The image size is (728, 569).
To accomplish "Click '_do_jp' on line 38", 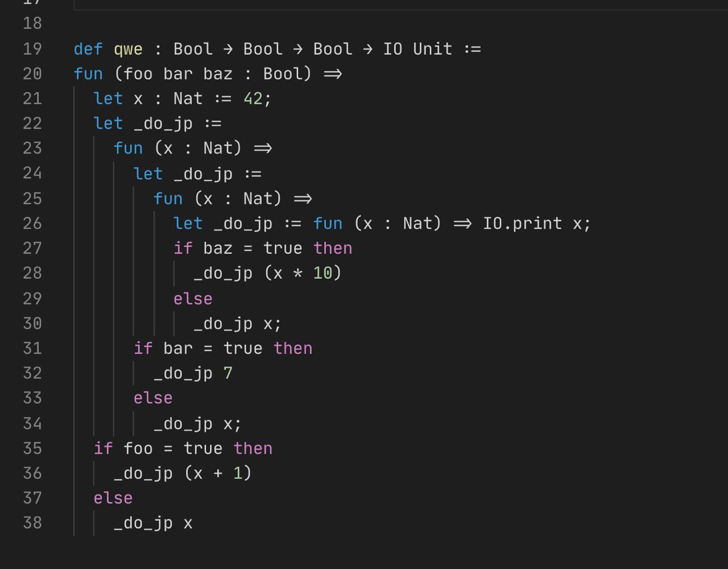I will pos(143,523).
